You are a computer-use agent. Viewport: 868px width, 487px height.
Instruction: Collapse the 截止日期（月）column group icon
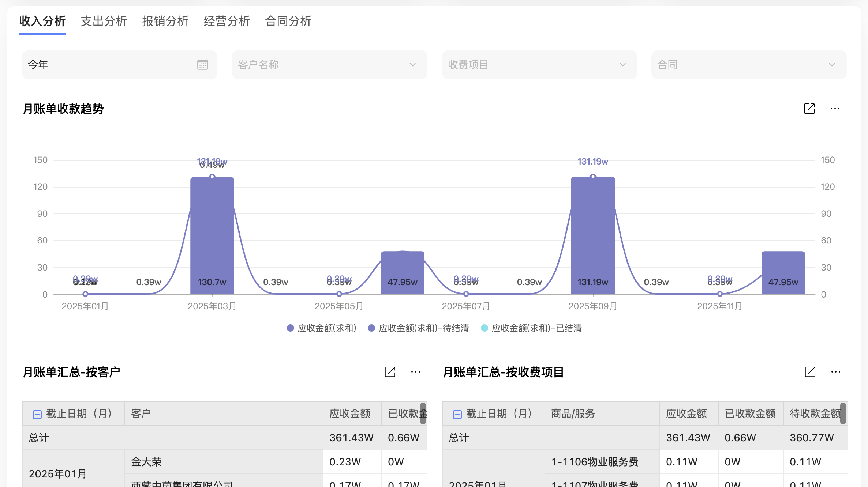click(x=37, y=414)
